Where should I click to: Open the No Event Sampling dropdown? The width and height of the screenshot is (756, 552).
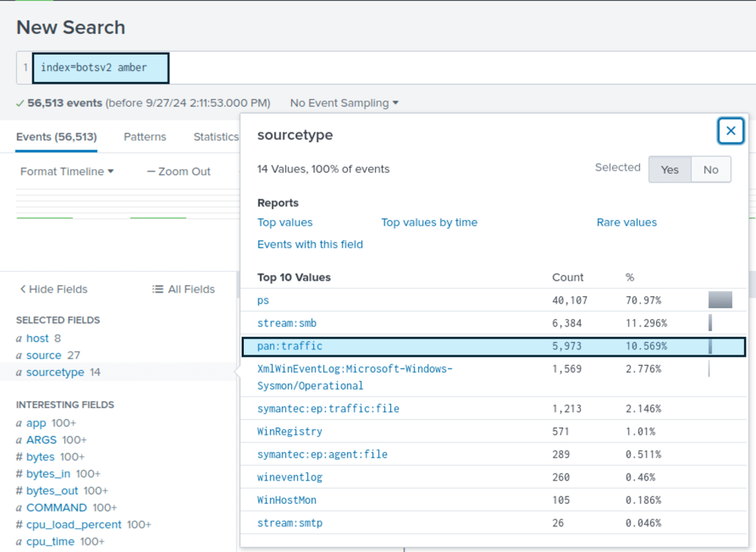point(344,103)
